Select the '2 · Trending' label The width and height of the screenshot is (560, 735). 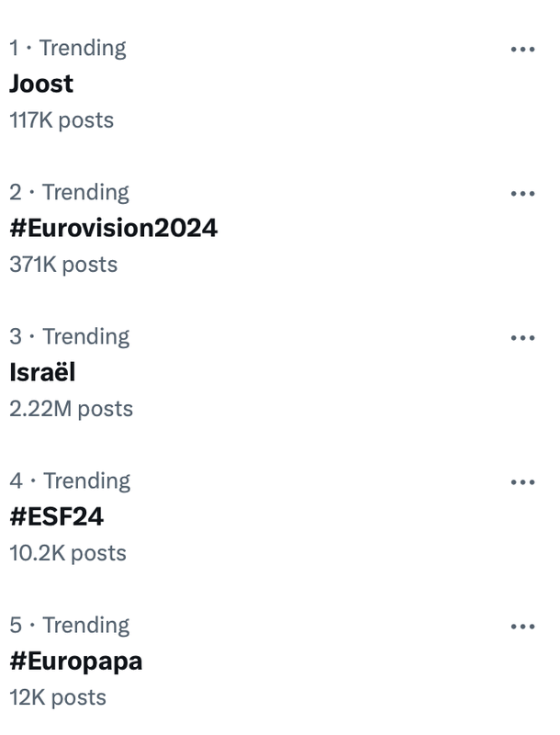pos(69,193)
